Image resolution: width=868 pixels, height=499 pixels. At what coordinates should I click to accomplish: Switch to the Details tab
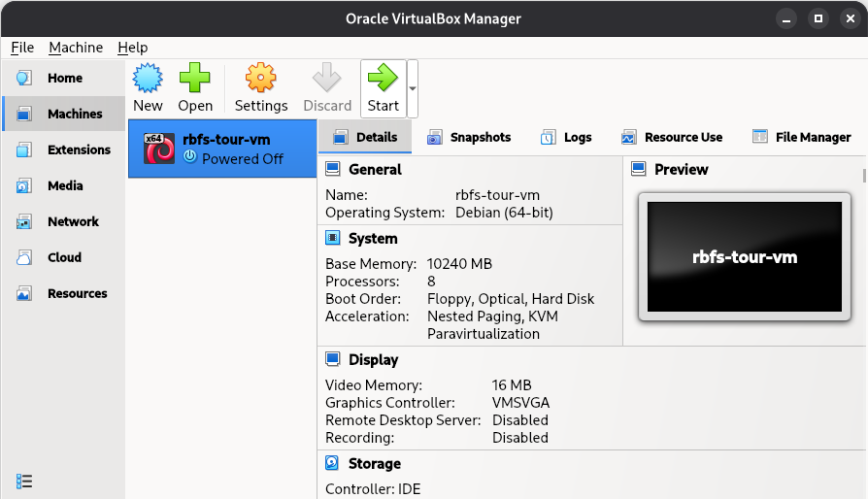(365, 137)
